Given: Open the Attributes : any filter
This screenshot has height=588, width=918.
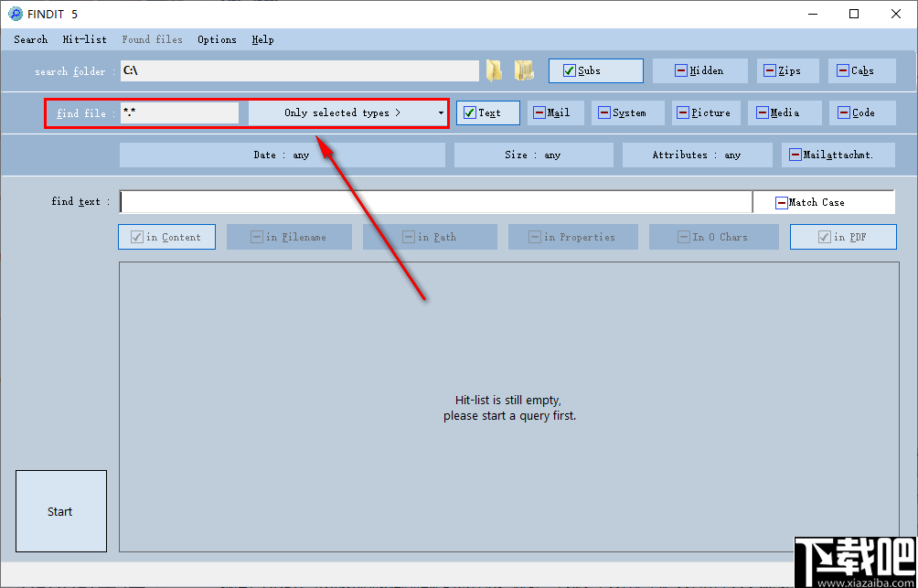Looking at the screenshot, I should tap(698, 155).
